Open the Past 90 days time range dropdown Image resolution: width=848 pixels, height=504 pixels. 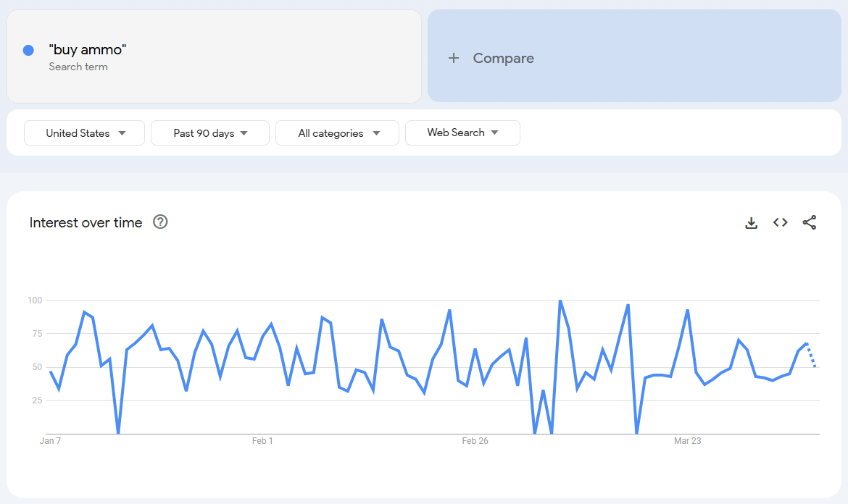(210, 133)
